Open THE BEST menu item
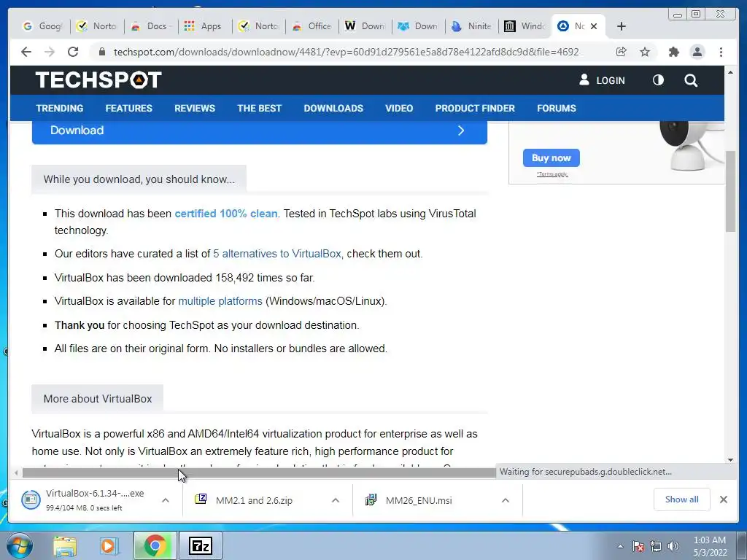The height and width of the screenshot is (560, 747). 260,108
